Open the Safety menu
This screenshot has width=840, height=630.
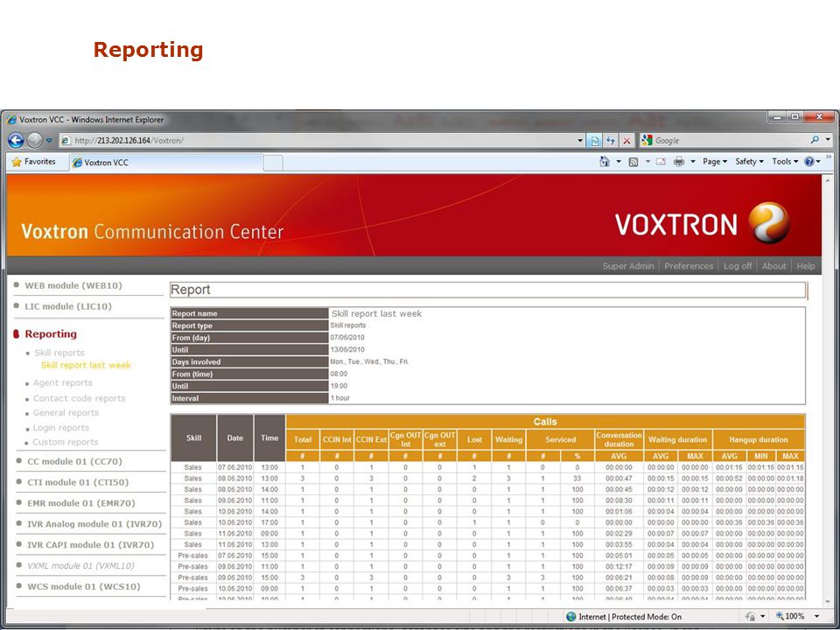point(749,161)
